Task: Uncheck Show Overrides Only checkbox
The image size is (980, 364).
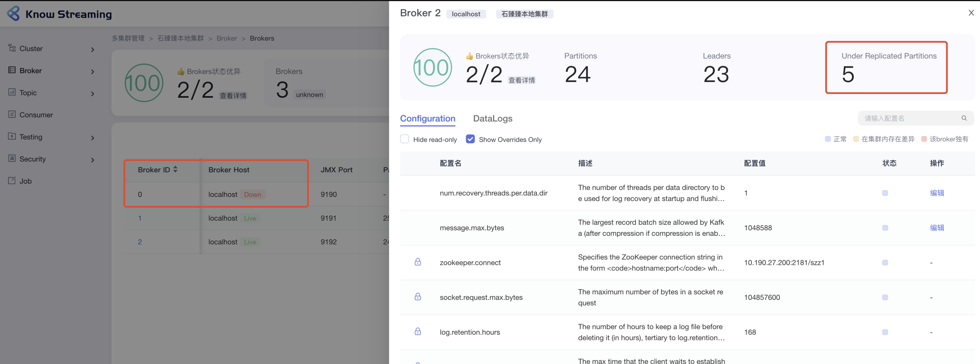Action: click(470, 139)
